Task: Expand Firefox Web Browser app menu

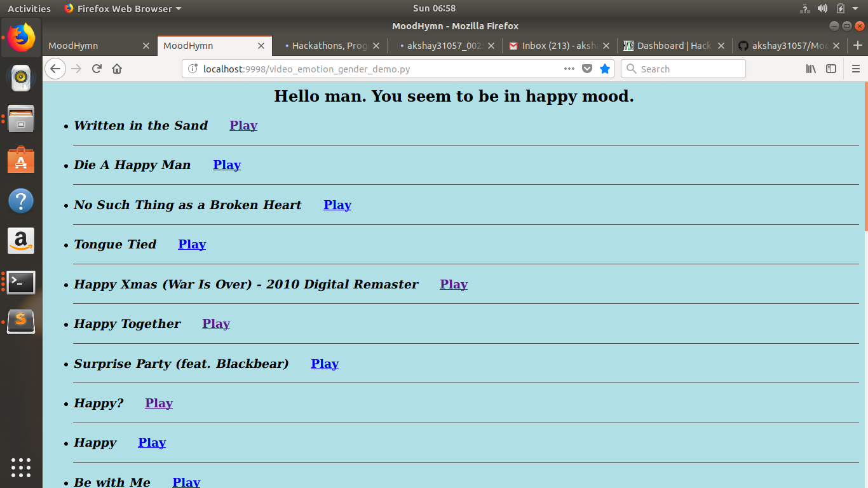Action: [123, 8]
